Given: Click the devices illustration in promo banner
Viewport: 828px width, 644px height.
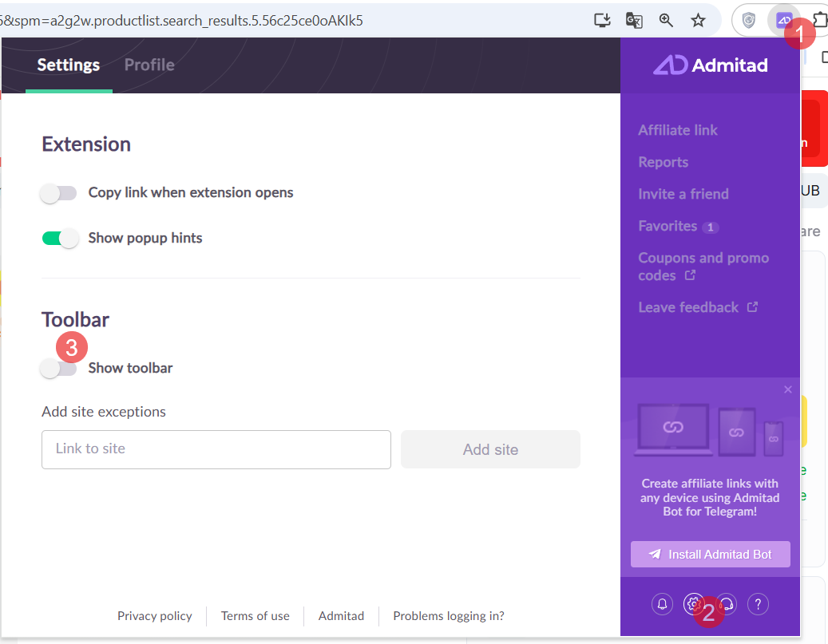Looking at the screenshot, I should 711,430.
